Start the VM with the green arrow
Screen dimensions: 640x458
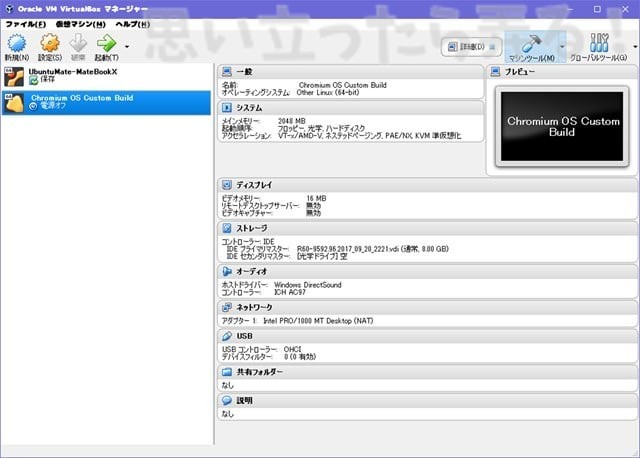click(x=107, y=43)
